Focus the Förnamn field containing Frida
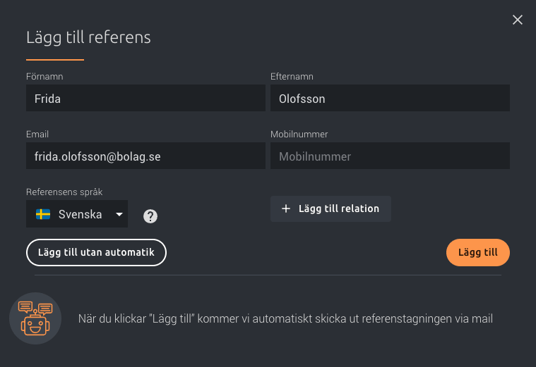Viewport: 536px width, 367px height. coord(146,98)
